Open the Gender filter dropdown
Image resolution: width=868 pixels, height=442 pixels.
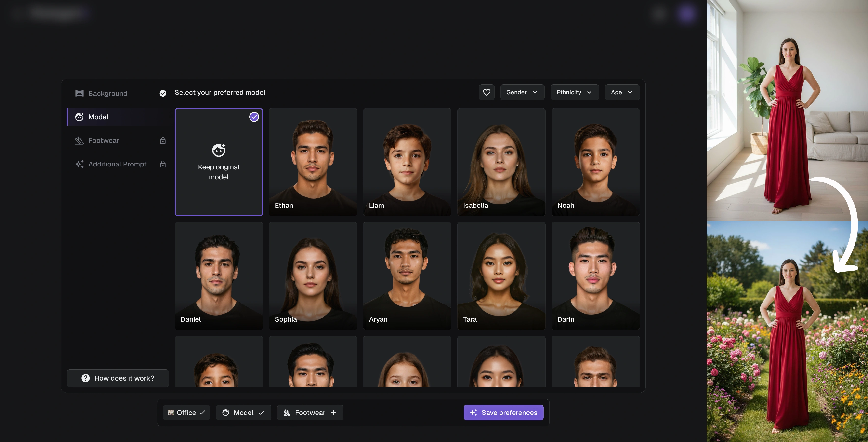coord(522,92)
